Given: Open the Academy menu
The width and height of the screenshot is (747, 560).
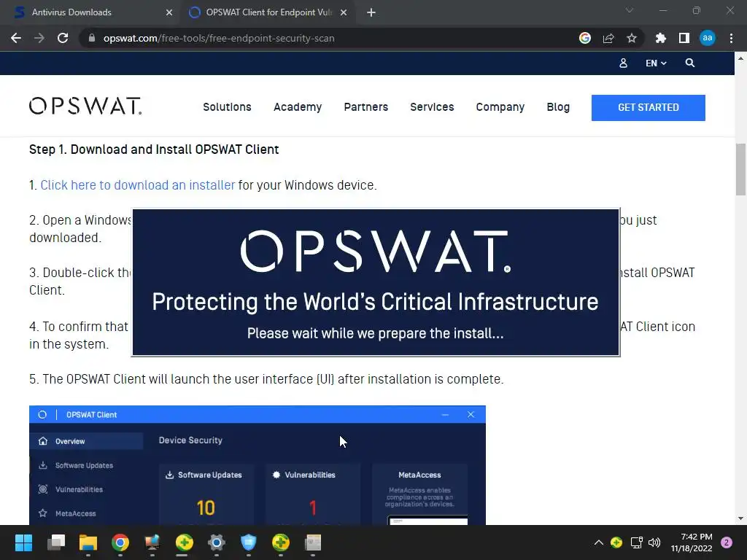Looking at the screenshot, I should (298, 107).
